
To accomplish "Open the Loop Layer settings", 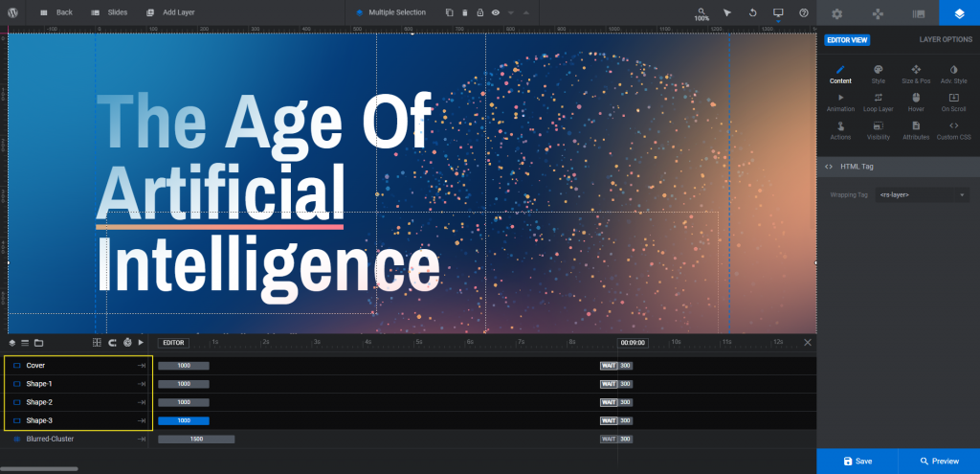I will (878, 102).
